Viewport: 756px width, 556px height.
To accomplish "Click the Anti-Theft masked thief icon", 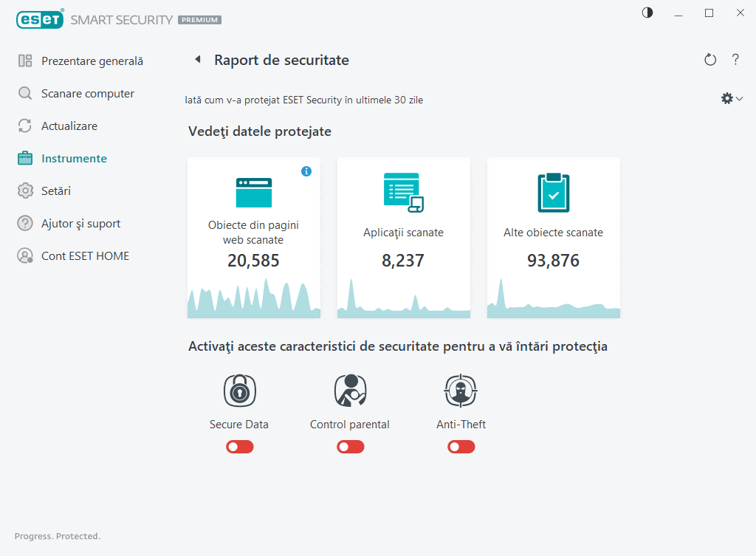I will (461, 391).
